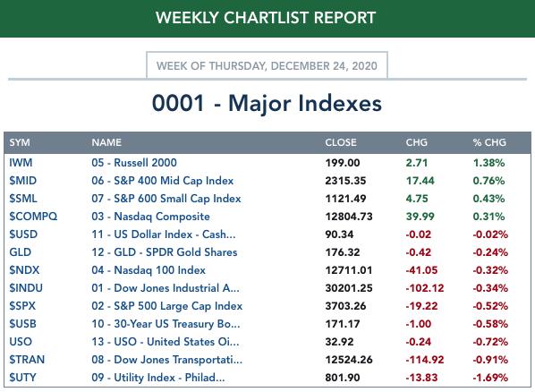Click the $USD symbol

click(x=23, y=234)
